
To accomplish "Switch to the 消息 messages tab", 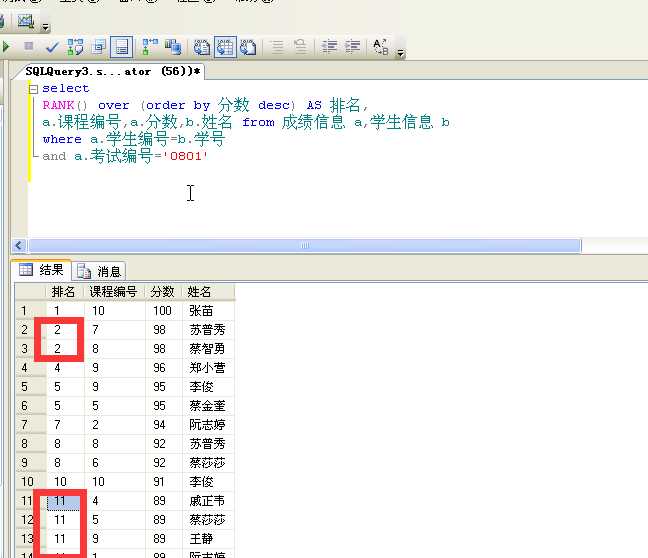I will 99,271.
